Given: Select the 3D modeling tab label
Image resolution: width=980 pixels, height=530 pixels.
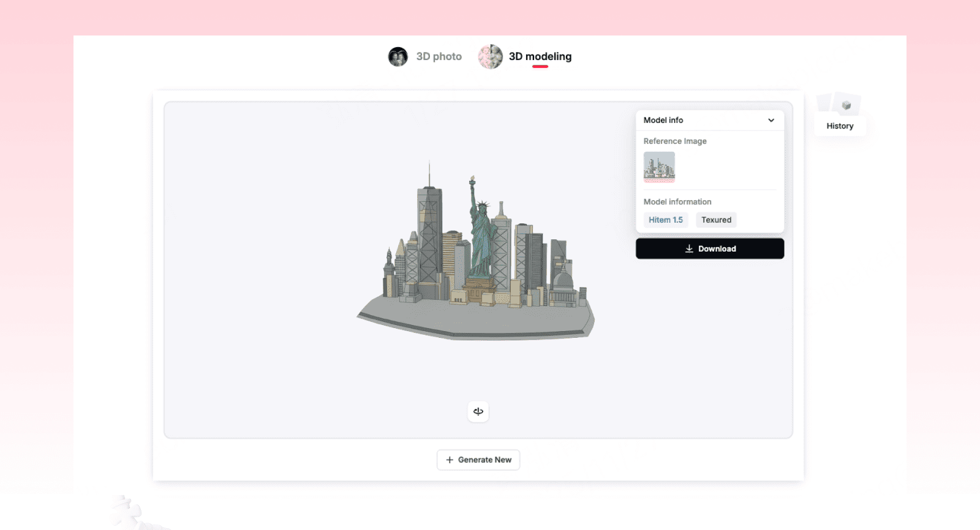Looking at the screenshot, I should pyautogui.click(x=540, y=57).
